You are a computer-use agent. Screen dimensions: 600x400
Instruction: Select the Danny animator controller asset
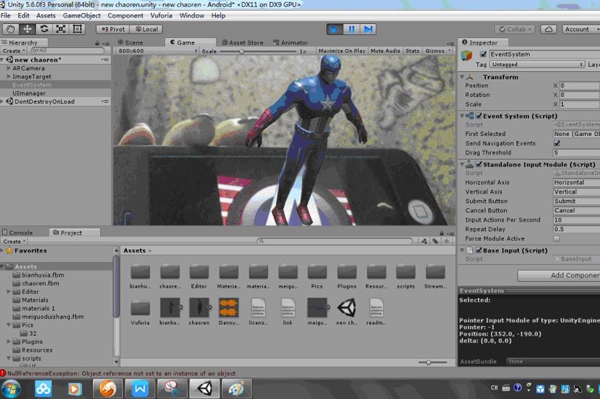[x=229, y=312]
